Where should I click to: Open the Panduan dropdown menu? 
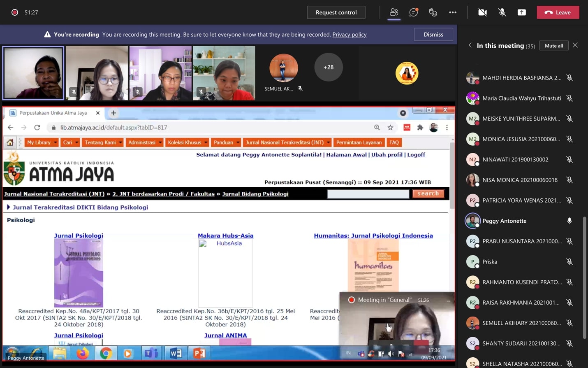[226, 142]
